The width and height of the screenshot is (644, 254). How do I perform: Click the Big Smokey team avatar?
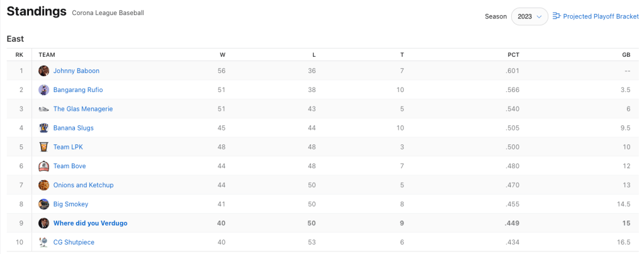[x=43, y=204]
